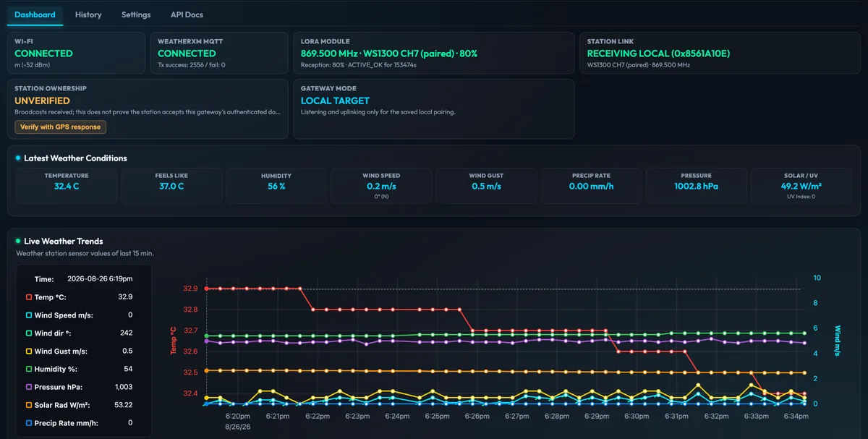This screenshot has width=868, height=439.
Task: Click the Precip Rate blue legend swatch
Action: coord(29,422)
